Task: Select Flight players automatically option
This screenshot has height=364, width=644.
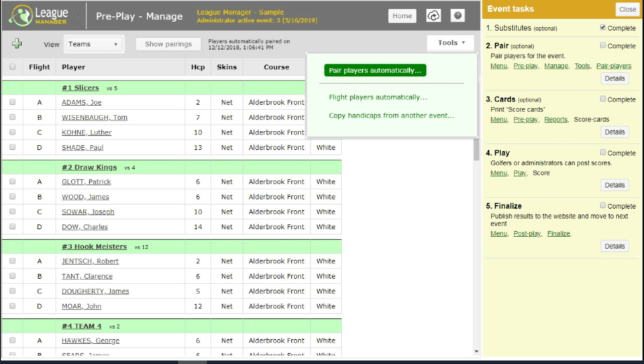Action: click(x=378, y=97)
